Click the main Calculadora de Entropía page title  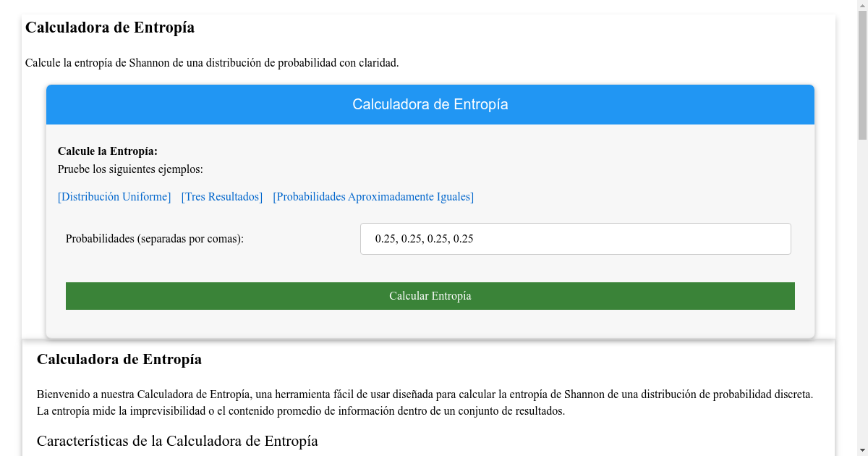(x=109, y=28)
